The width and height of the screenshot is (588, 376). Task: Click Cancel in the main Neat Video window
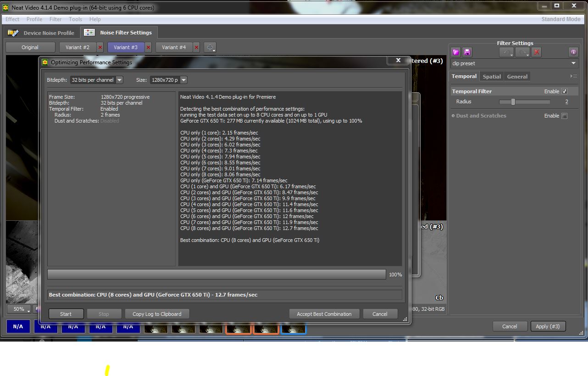click(x=510, y=326)
